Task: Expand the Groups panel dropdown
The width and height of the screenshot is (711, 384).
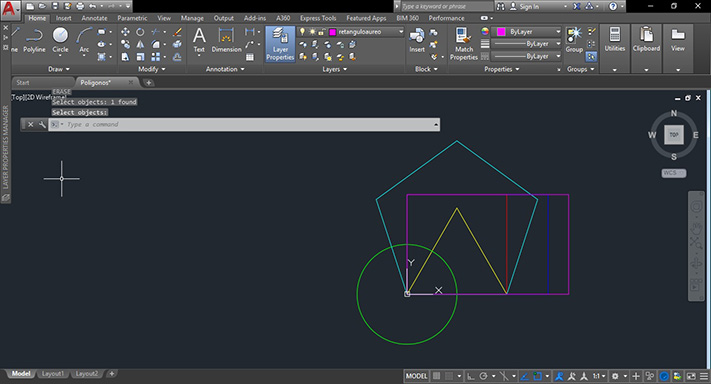Action: [x=580, y=69]
